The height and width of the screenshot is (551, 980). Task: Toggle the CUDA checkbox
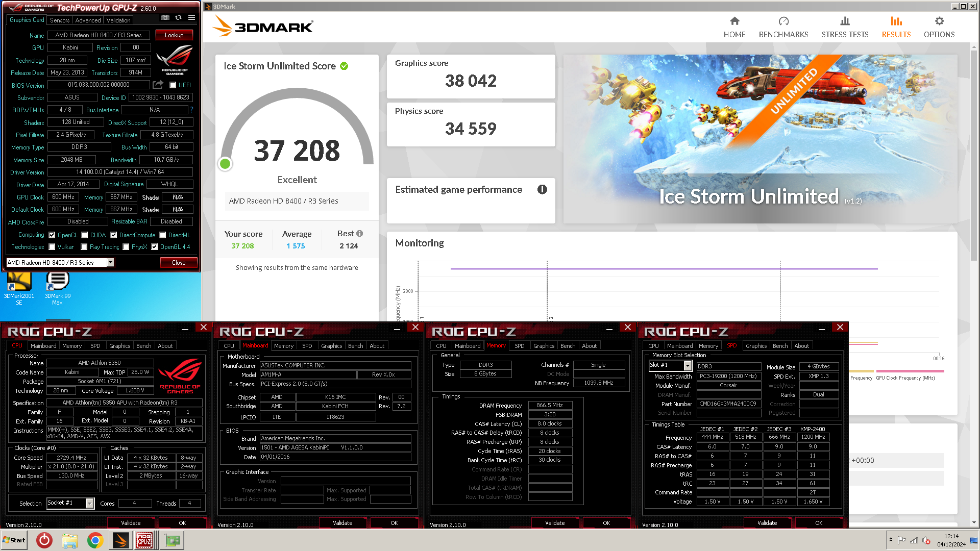pyautogui.click(x=85, y=235)
